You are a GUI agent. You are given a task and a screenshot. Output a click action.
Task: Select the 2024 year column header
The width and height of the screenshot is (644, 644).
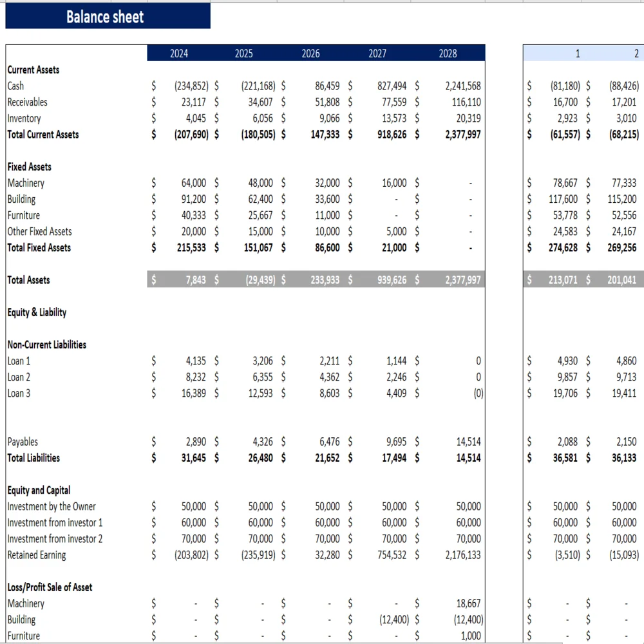coord(179,53)
